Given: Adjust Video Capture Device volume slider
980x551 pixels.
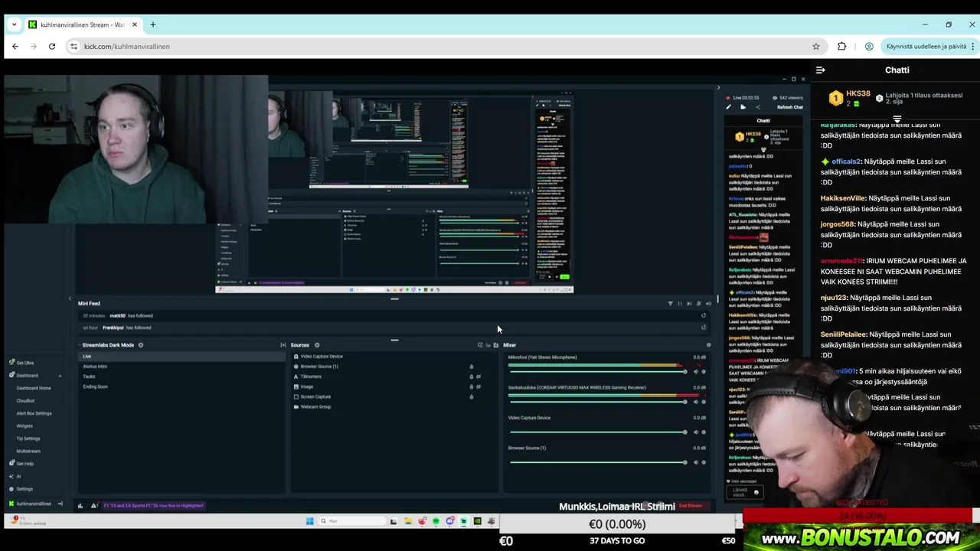Looking at the screenshot, I should (597, 432).
